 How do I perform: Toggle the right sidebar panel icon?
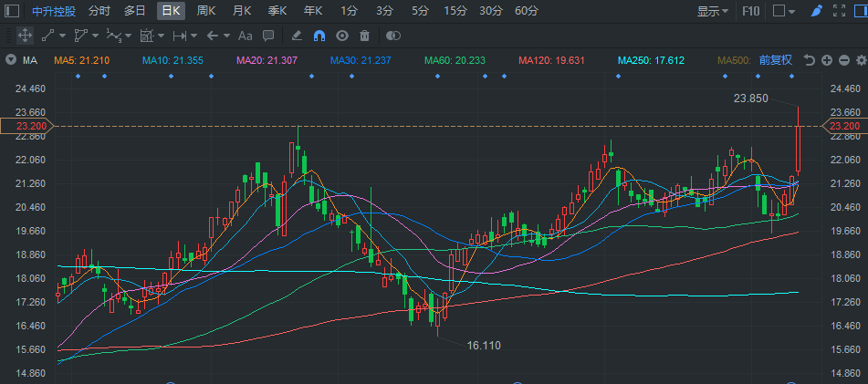861,11
